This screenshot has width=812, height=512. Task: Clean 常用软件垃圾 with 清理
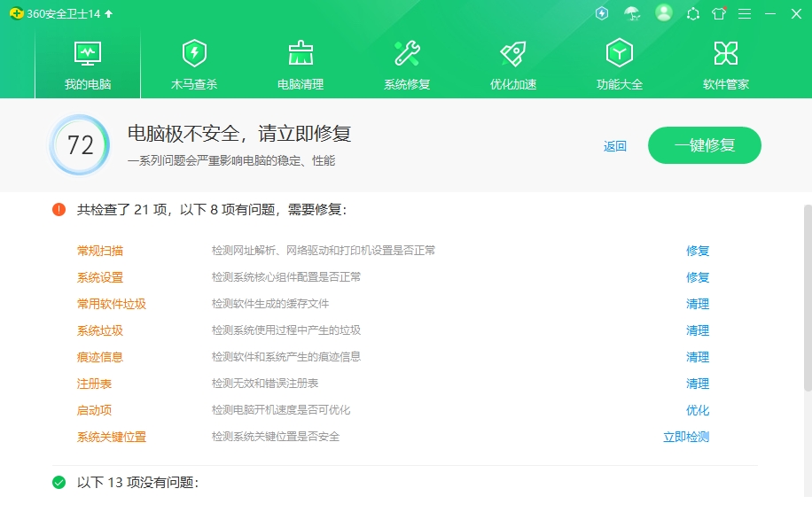698,304
